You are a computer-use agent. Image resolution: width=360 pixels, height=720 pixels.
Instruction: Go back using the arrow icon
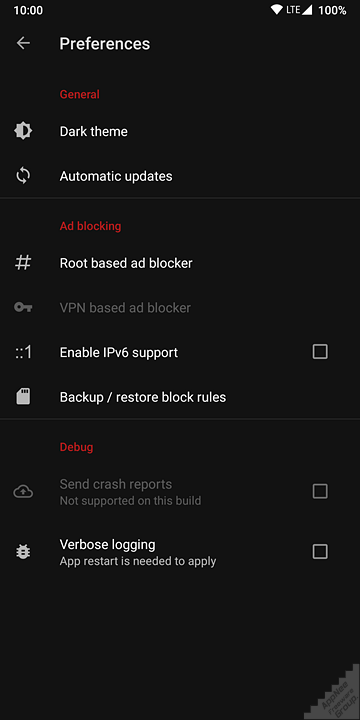click(23, 43)
